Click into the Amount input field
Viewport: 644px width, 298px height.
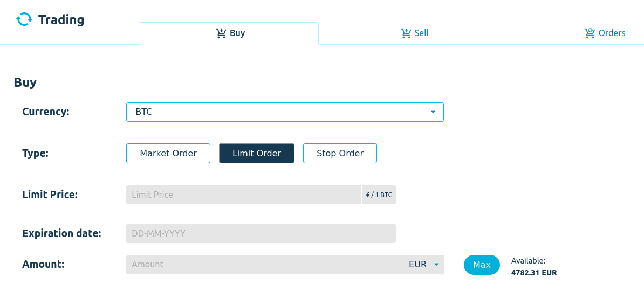click(x=263, y=265)
